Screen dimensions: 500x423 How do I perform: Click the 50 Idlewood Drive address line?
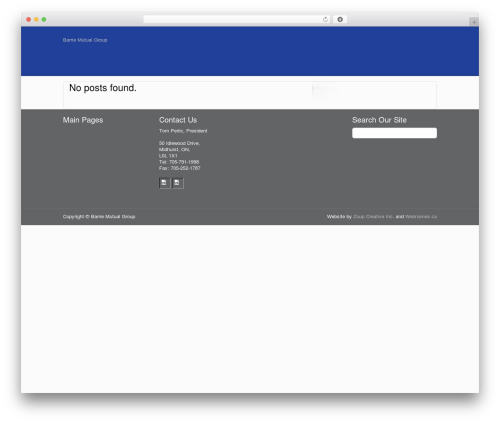click(x=179, y=143)
